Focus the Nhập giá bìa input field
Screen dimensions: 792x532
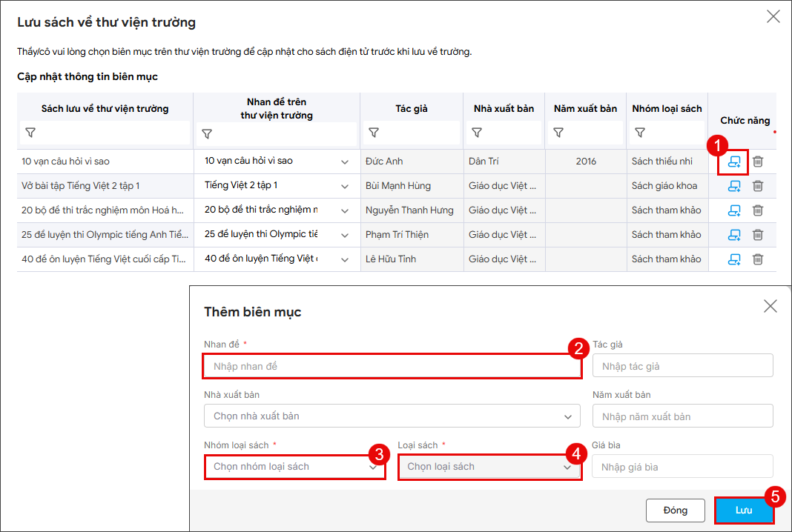tap(682, 467)
